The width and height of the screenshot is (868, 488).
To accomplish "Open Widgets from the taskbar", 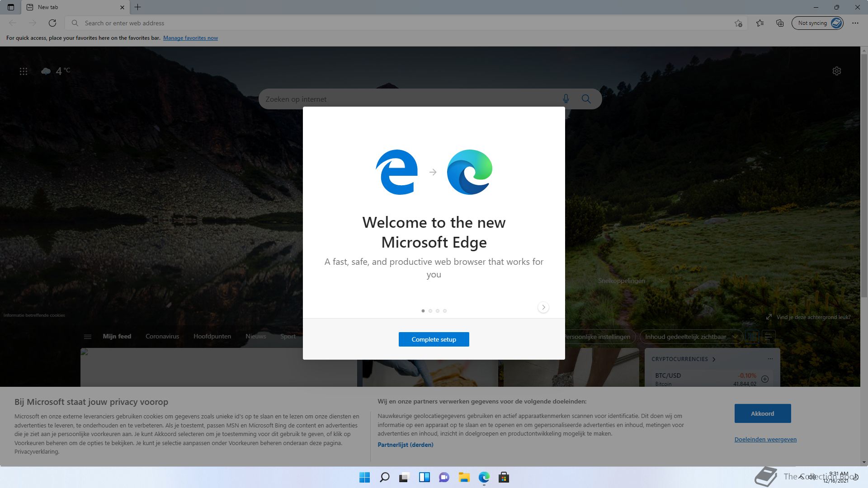I will pyautogui.click(x=425, y=477).
